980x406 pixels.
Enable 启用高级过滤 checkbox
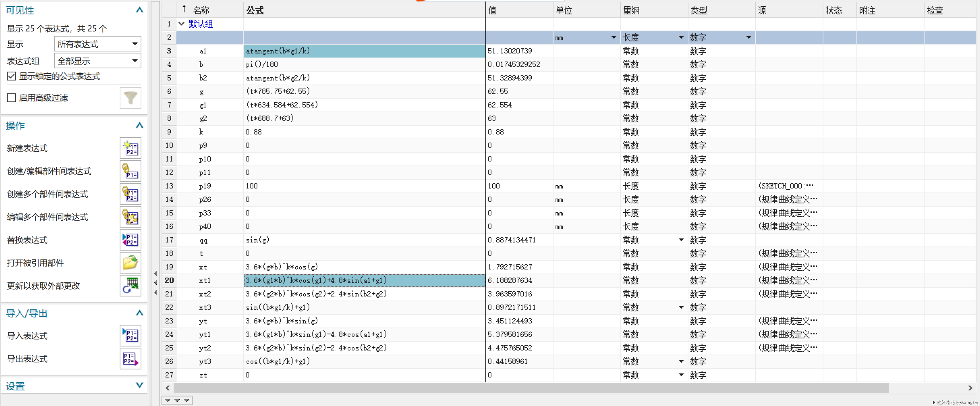11,98
